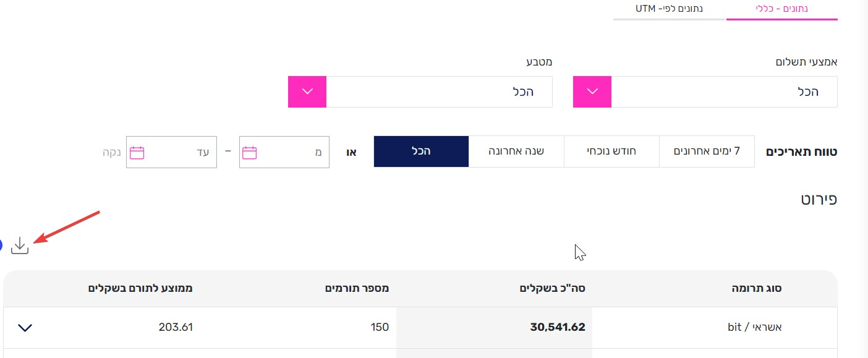Select the הכל date range button
Viewport: 868px width, 358px height.
(x=422, y=151)
